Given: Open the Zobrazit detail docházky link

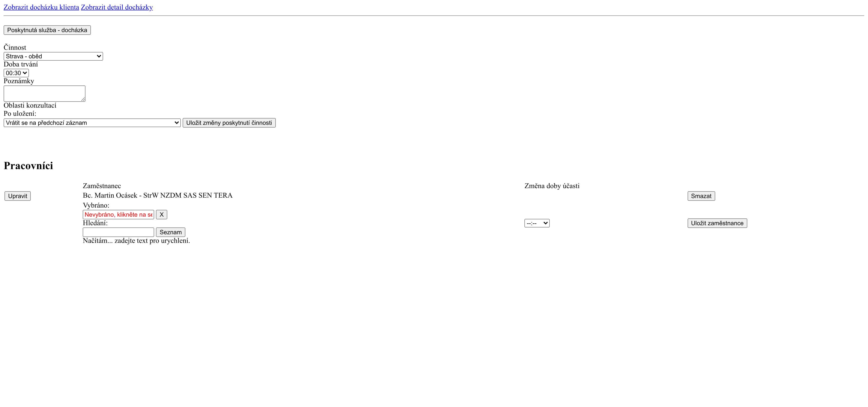Looking at the screenshot, I should click(x=117, y=7).
